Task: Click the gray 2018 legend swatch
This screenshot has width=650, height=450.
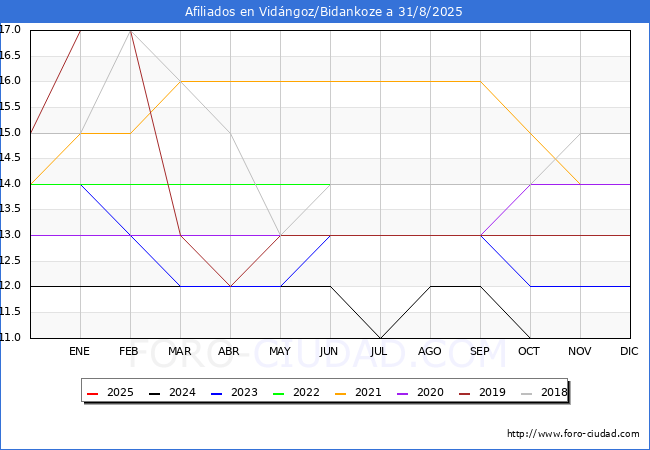Action: 526,393
